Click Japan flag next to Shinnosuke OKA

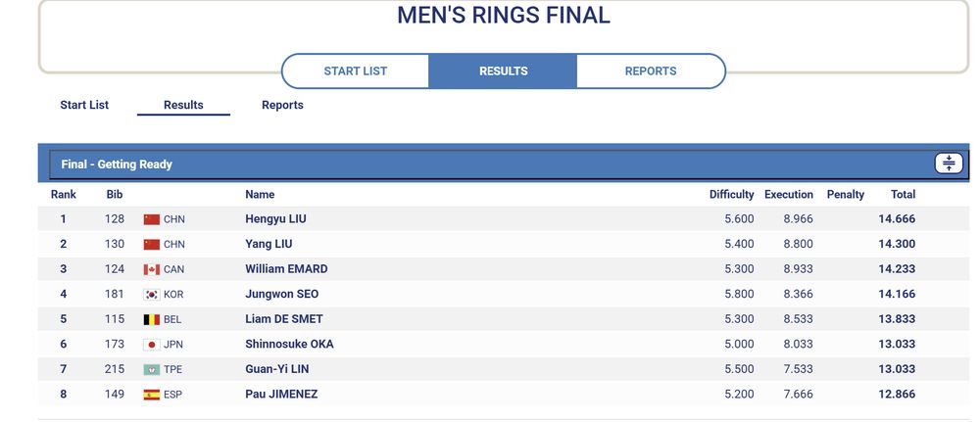152,345
